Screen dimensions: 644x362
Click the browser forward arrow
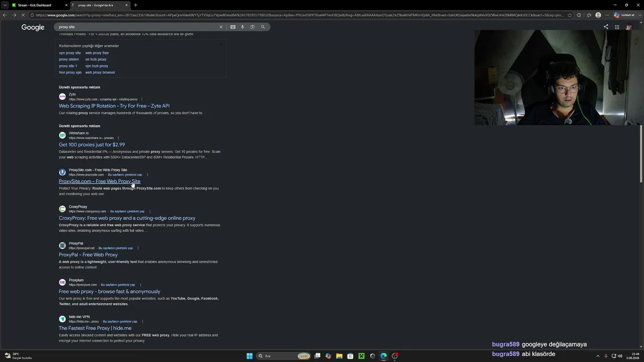(x=13, y=15)
